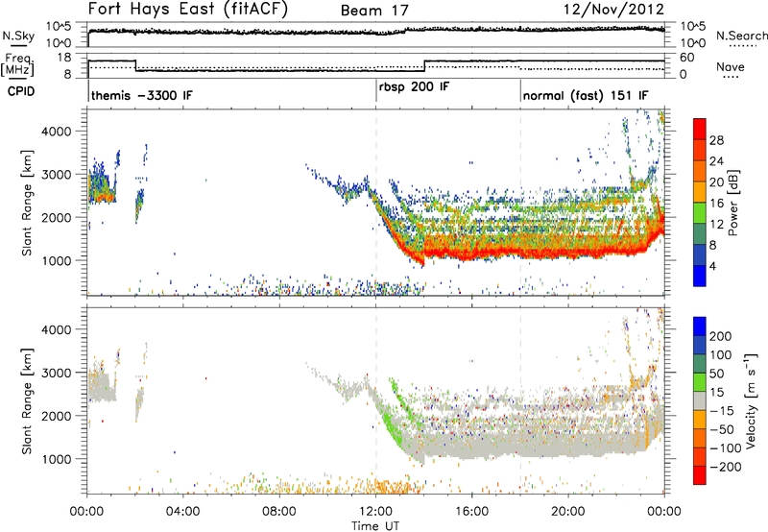Select the "16" tick on Power colorbar
Viewport: 768px width, 532px height.
coord(716,204)
